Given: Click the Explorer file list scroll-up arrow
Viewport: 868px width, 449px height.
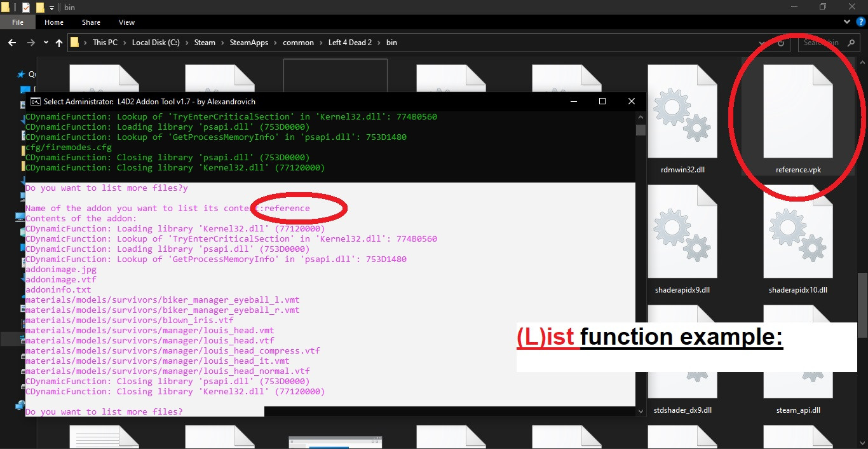Looking at the screenshot, I should click(862, 64).
